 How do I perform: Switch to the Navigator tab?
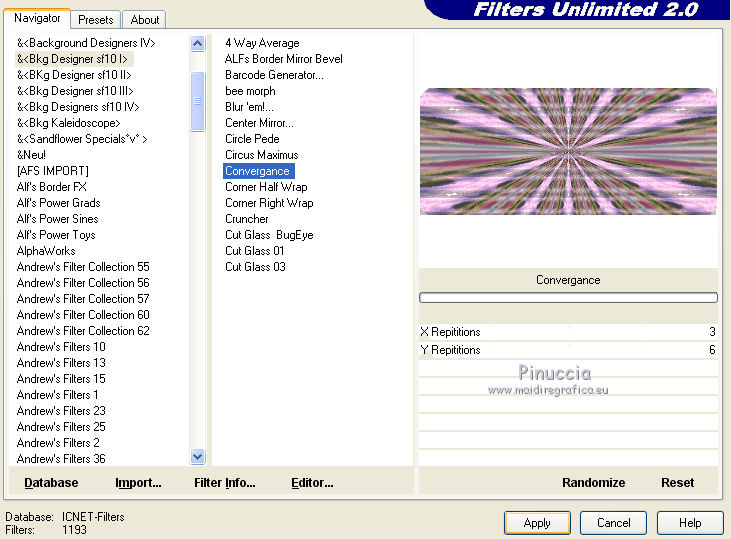[37, 18]
